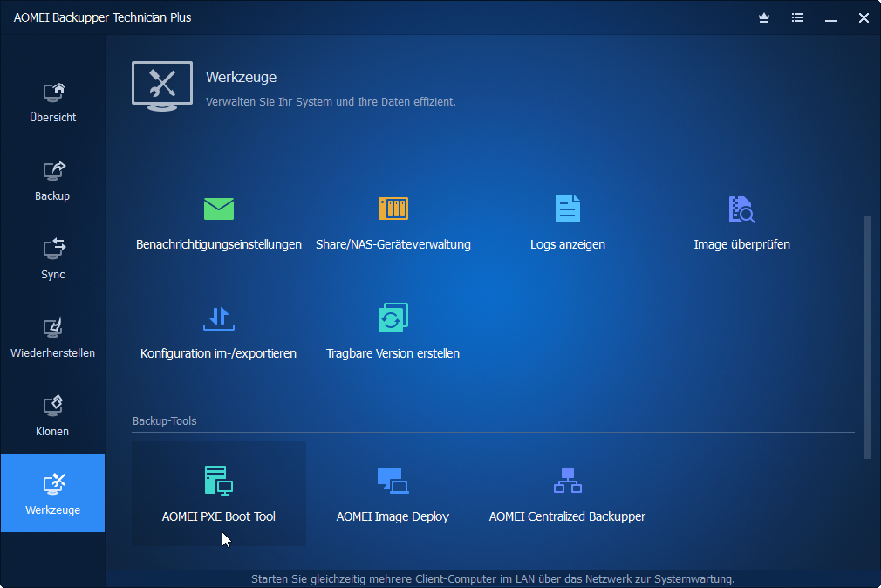
Task: Click the Logs anzeigen document icon
Action: (x=568, y=209)
